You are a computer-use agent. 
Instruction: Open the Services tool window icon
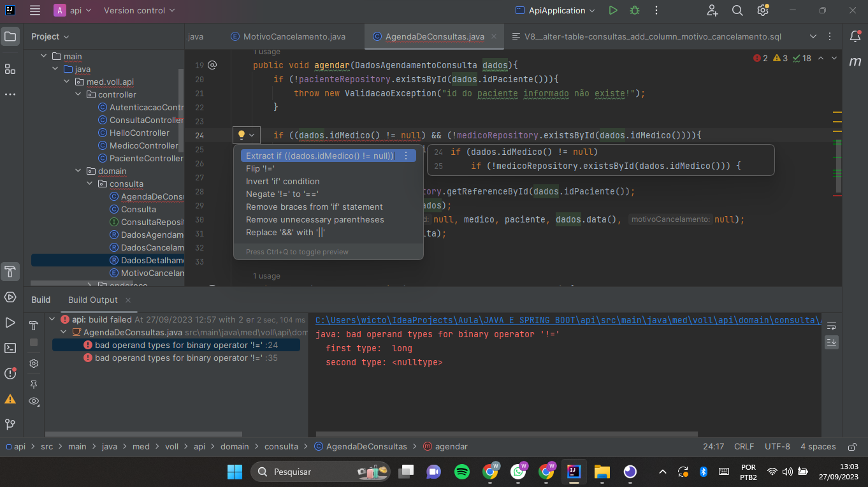(x=10, y=297)
